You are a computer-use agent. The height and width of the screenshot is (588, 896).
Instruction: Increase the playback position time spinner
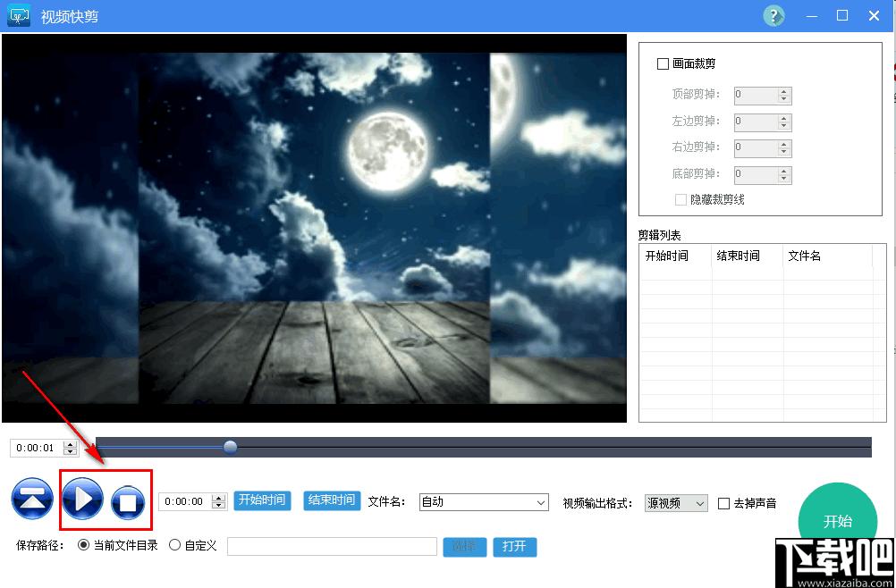pyautogui.click(x=71, y=443)
